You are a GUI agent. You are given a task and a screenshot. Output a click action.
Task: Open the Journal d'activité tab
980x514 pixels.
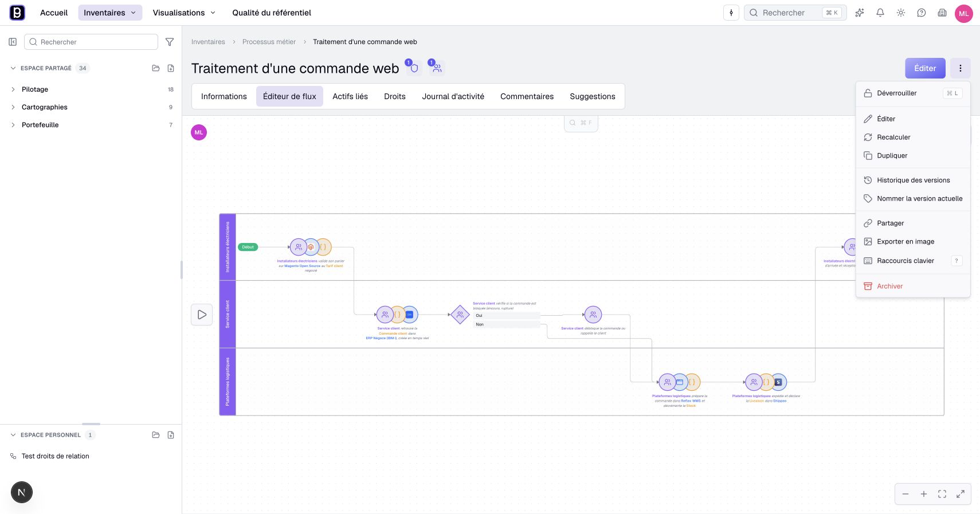[x=453, y=96]
